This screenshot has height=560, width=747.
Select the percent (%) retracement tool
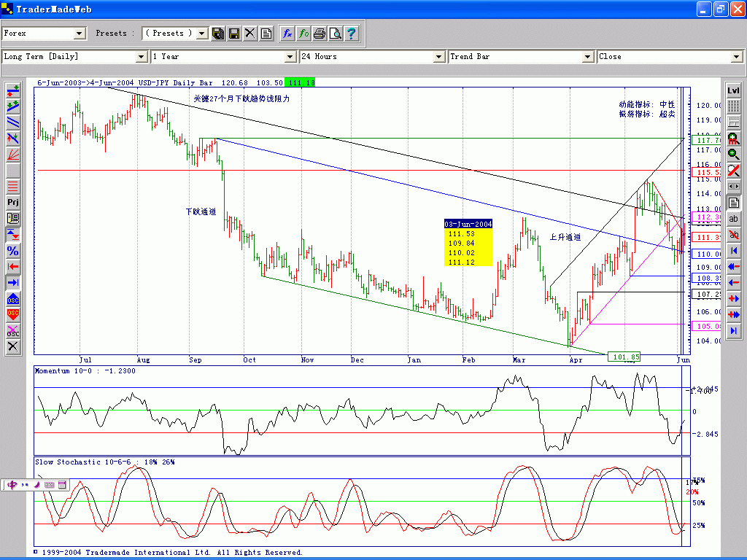13,250
